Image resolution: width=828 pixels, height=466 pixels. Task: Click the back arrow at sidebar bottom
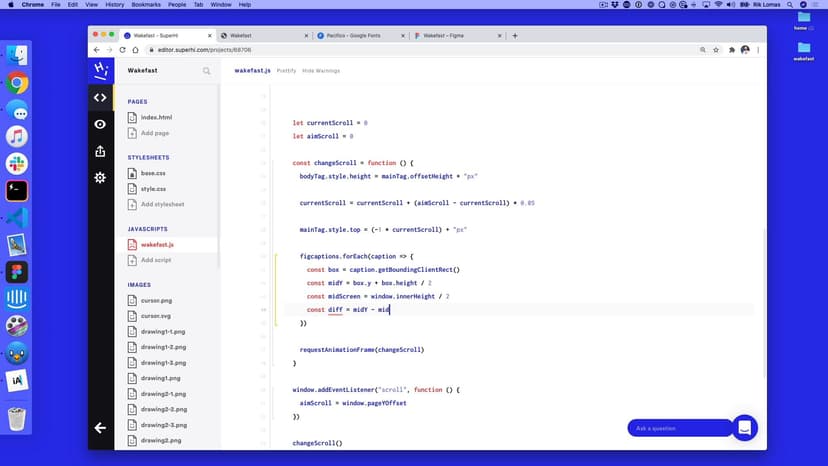click(x=100, y=428)
